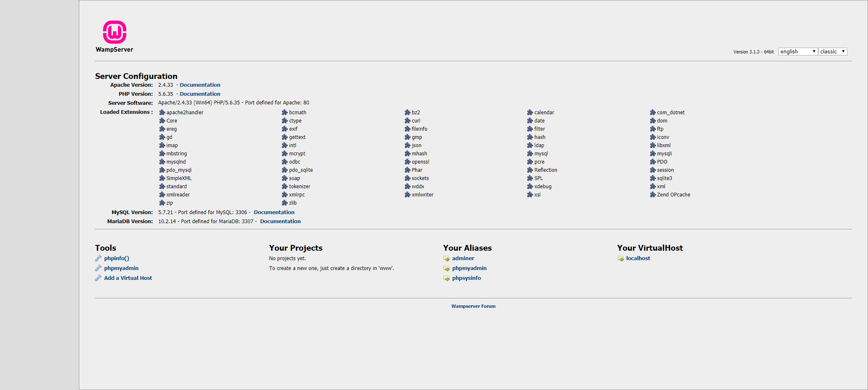
Task: Click the folder icon beside localhost virtualhost
Action: coord(621,258)
